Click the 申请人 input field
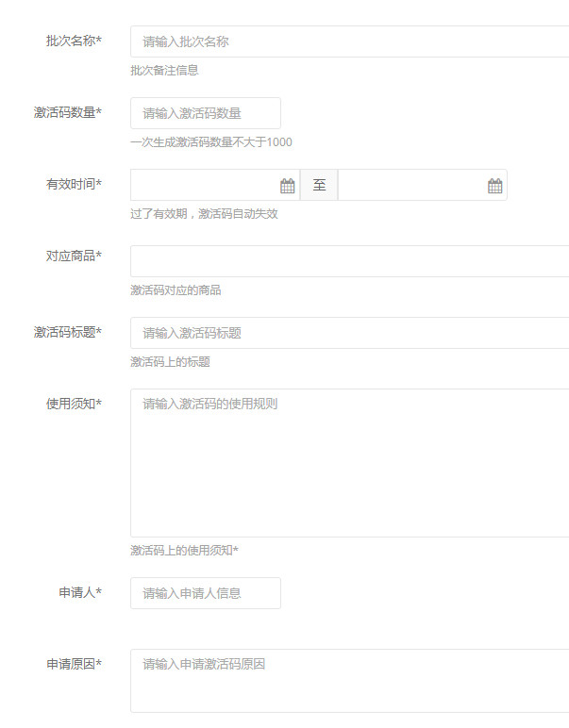 (x=206, y=593)
